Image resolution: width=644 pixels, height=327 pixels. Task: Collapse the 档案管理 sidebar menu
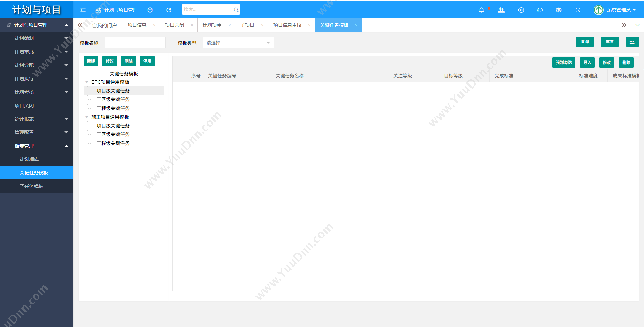click(66, 146)
